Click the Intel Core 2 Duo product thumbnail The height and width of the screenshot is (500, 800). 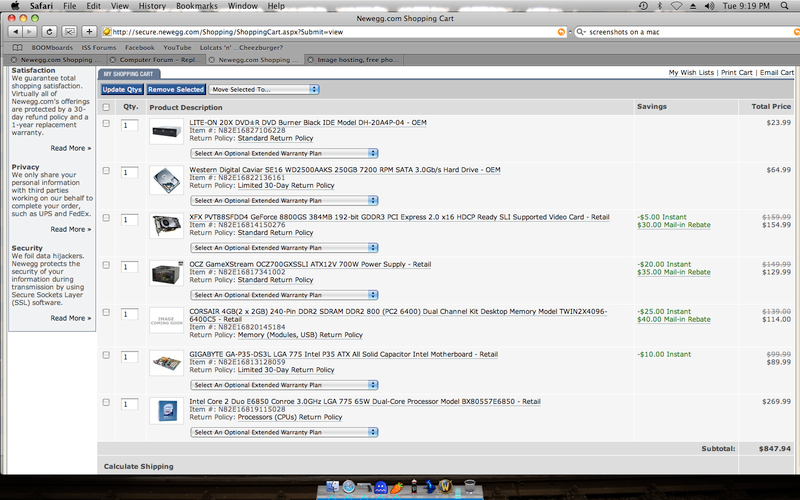coord(166,411)
